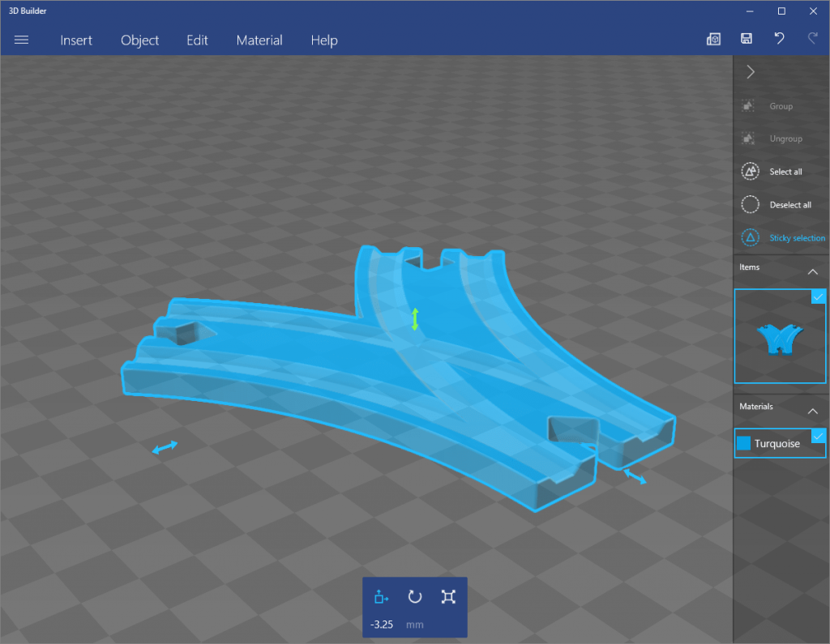Click the Save disk icon

tap(747, 39)
